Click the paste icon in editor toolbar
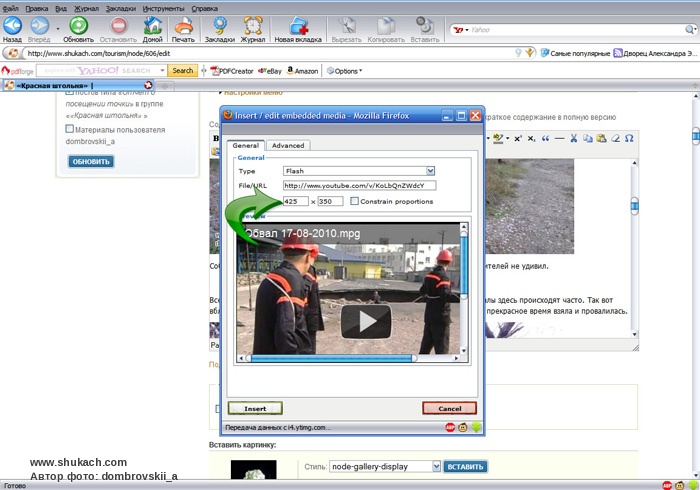Image resolution: width=700 pixels, height=490 pixels. pos(601,139)
